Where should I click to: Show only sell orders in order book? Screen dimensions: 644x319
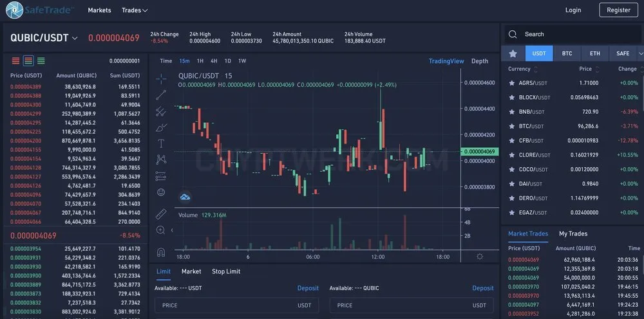point(15,60)
